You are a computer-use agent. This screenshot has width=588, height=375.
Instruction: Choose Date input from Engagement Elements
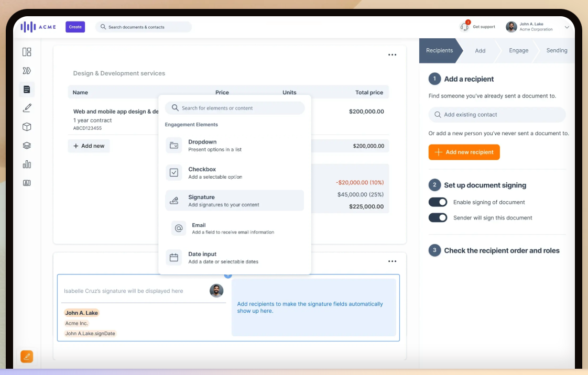click(234, 257)
